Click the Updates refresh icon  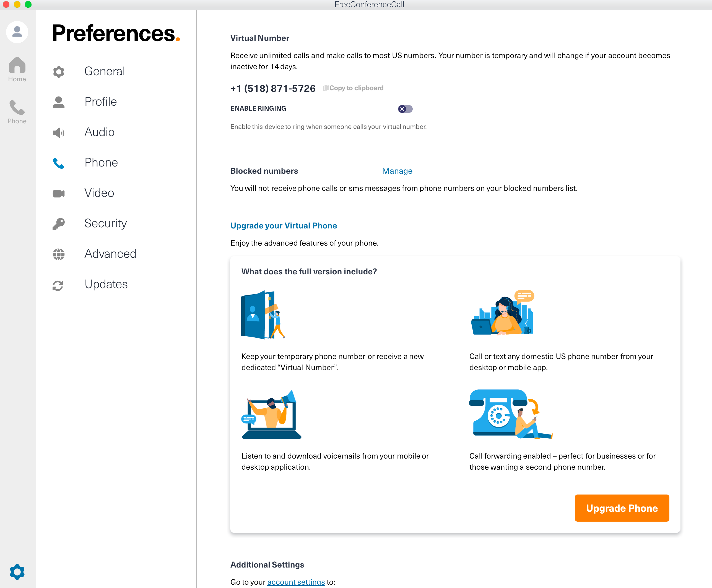click(58, 285)
